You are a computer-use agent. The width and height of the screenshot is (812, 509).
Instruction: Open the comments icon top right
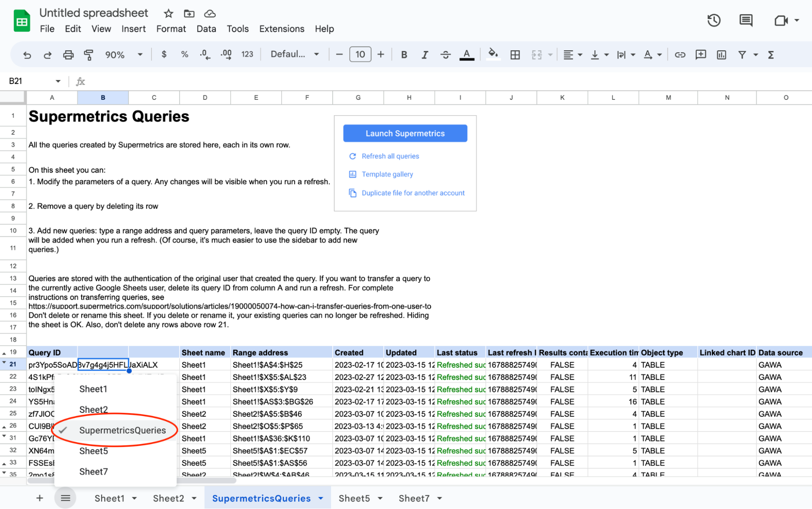point(746,20)
